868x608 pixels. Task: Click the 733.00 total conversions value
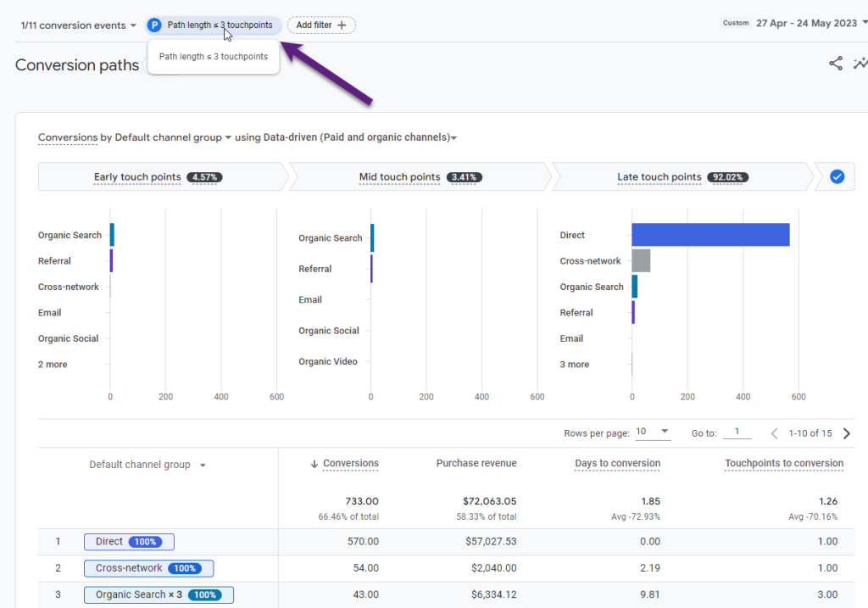pos(362,501)
